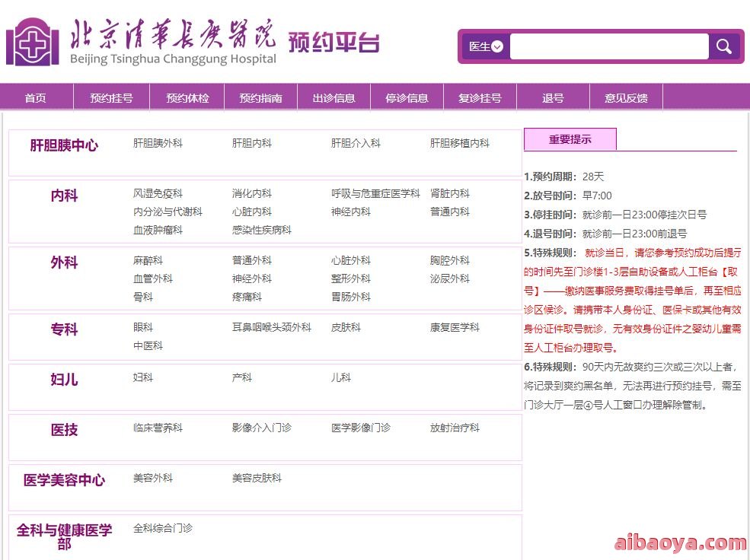Choose 耳鼻咽喉头颈外科 department

(x=272, y=327)
